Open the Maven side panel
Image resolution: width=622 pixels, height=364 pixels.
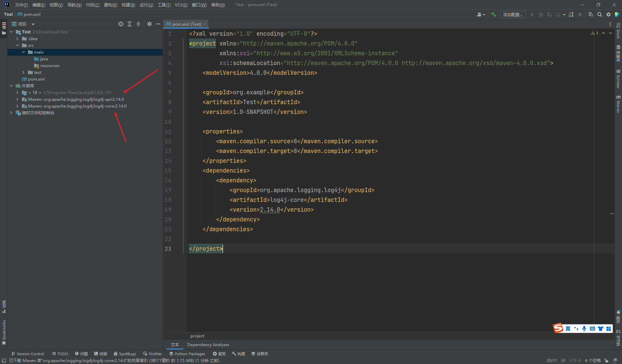pyautogui.click(x=618, y=104)
